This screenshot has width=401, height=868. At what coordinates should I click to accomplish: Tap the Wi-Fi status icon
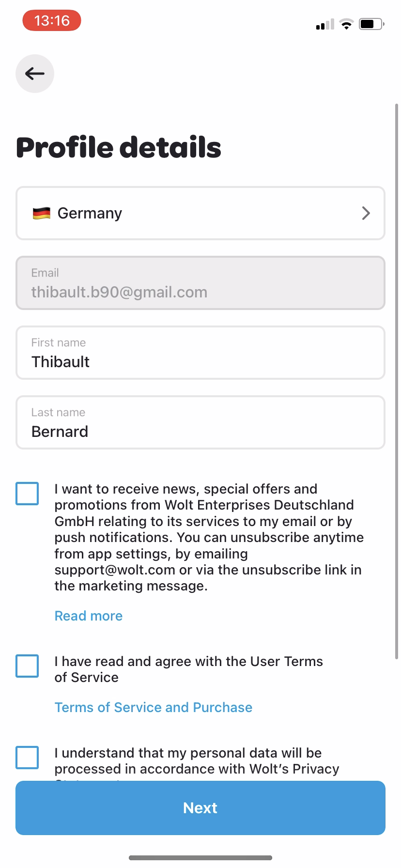346,24
